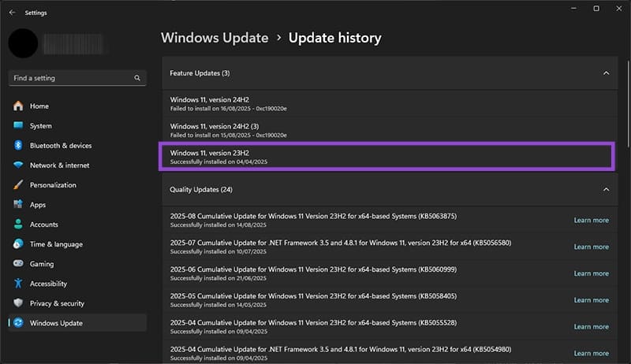The image size is (631, 364).
Task: Select Time & language
Action: coord(56,244)
